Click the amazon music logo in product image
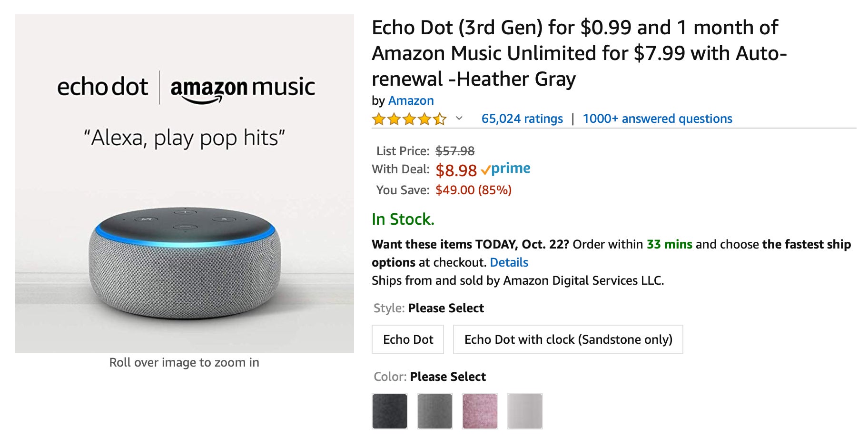868x438 pixels. (243, 89)
